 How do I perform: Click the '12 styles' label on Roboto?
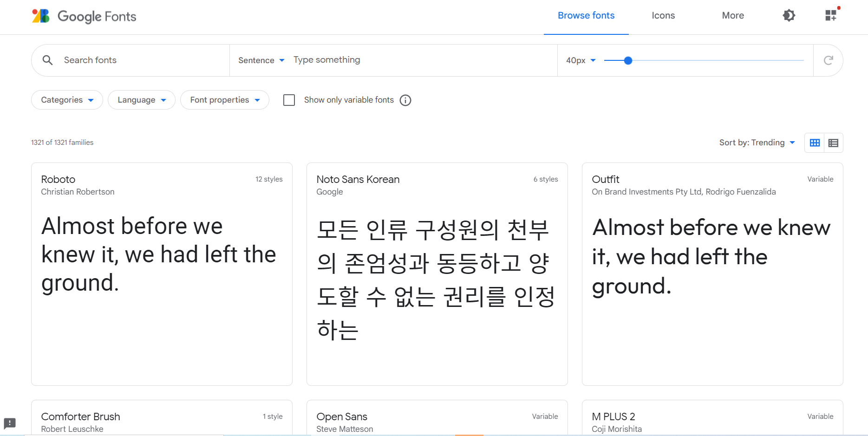click(x=269, y=179)
